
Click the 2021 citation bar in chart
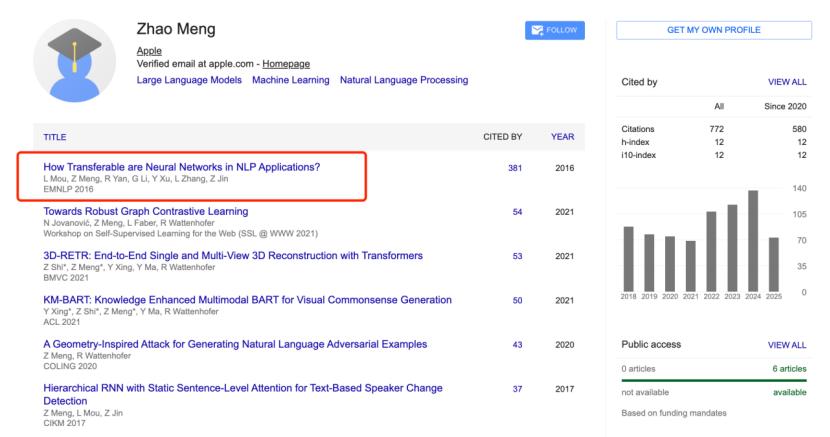[690, 267]
